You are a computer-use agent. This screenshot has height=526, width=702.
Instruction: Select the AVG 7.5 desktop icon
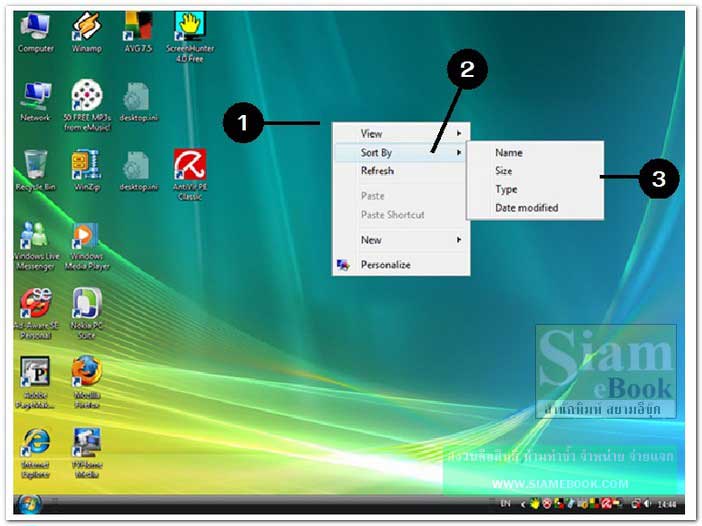pyautogui.click(x=138, y=32)
